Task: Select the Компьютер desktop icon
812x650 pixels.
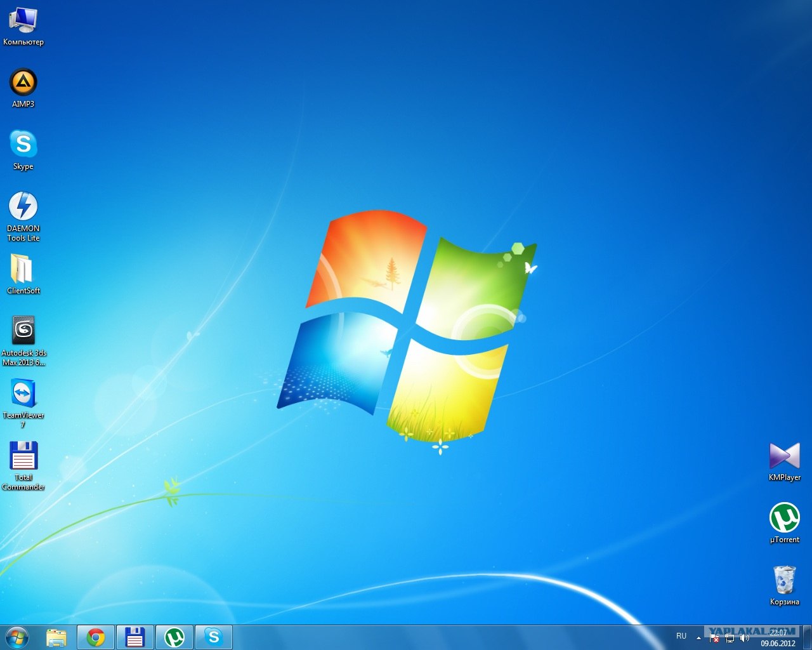Action: (x=23, y=27)
